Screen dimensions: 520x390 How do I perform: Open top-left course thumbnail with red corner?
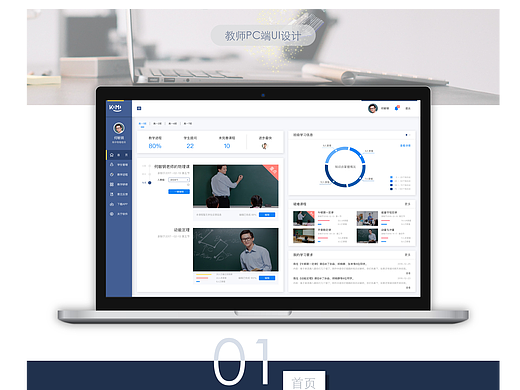(304, 218)
